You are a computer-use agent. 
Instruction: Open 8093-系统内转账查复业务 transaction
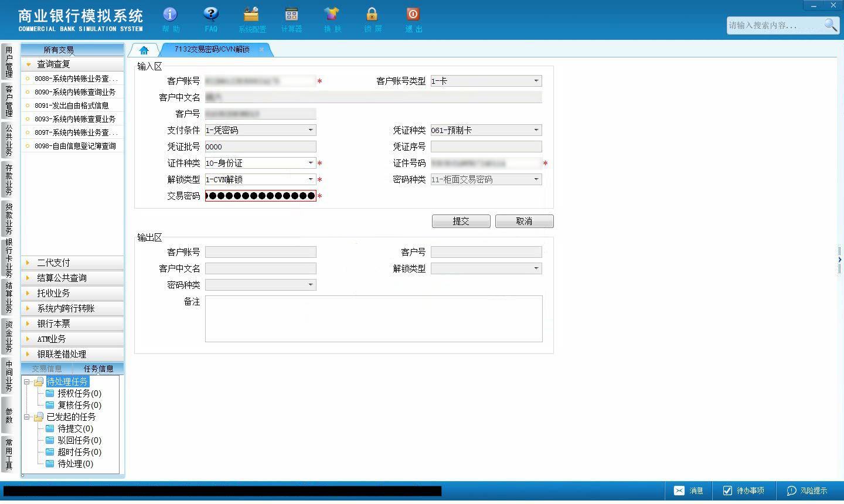(72, 119)
